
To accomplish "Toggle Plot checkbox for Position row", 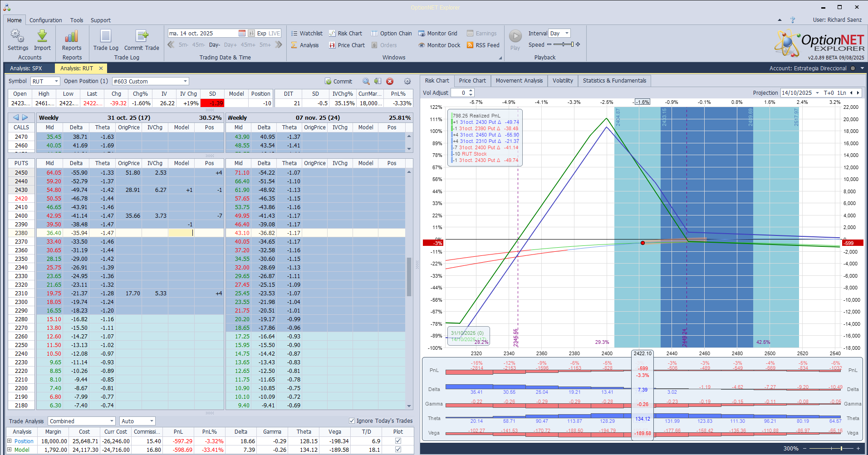I will [x=398, y=441].
